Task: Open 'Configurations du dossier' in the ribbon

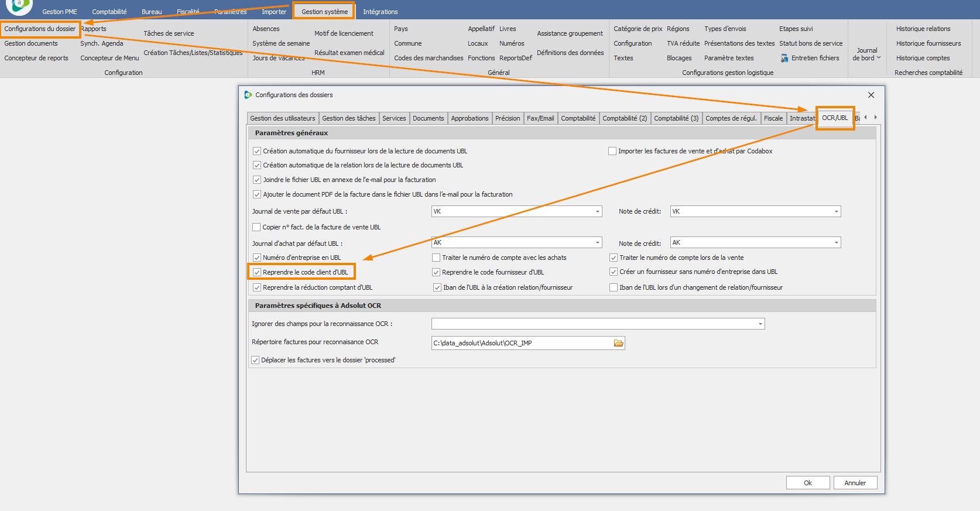Action: (40, 29)
